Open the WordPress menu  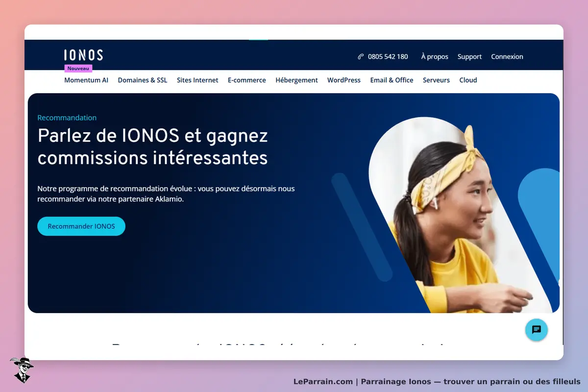click(344, 80)
